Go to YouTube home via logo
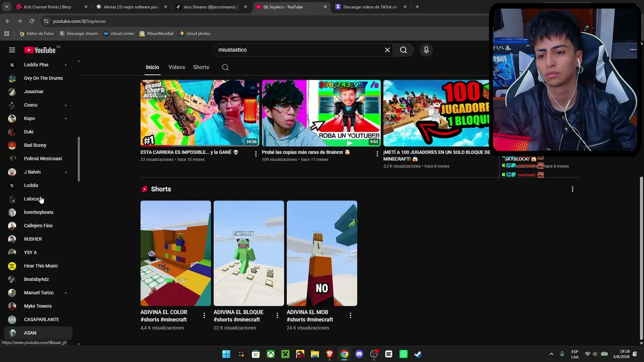This screenshot has height=362, width=644. click(40, 50)
